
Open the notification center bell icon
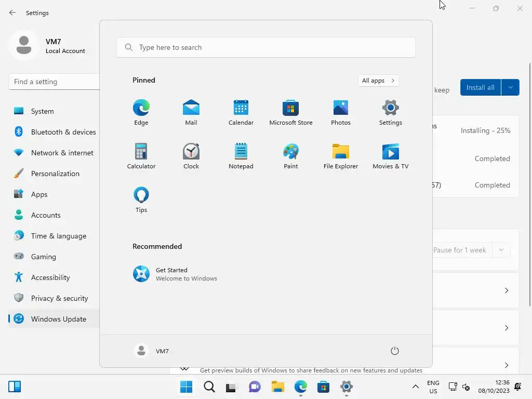point(518,387)
